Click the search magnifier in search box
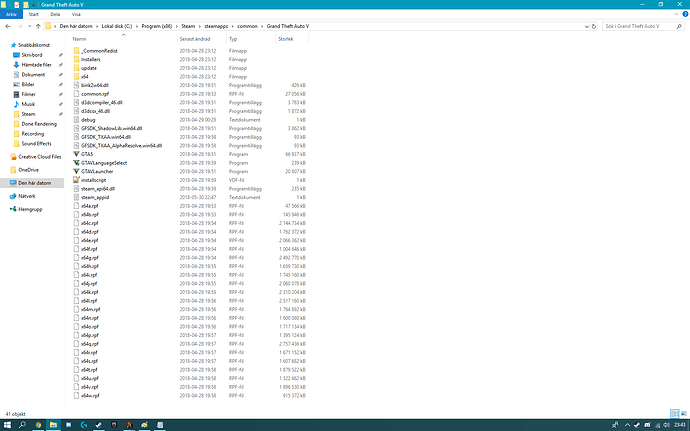This screenshot has width=690, height=431. pos(679,26)
